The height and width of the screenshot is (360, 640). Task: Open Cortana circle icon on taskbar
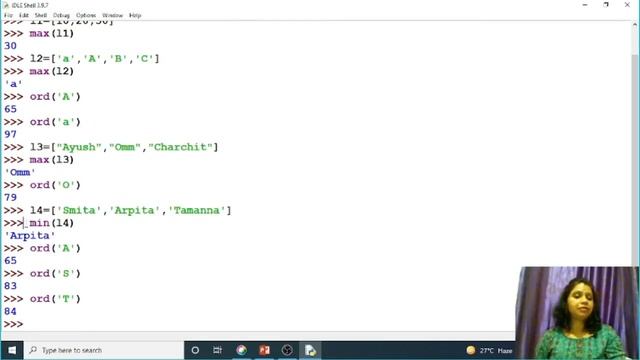[195, 350]
